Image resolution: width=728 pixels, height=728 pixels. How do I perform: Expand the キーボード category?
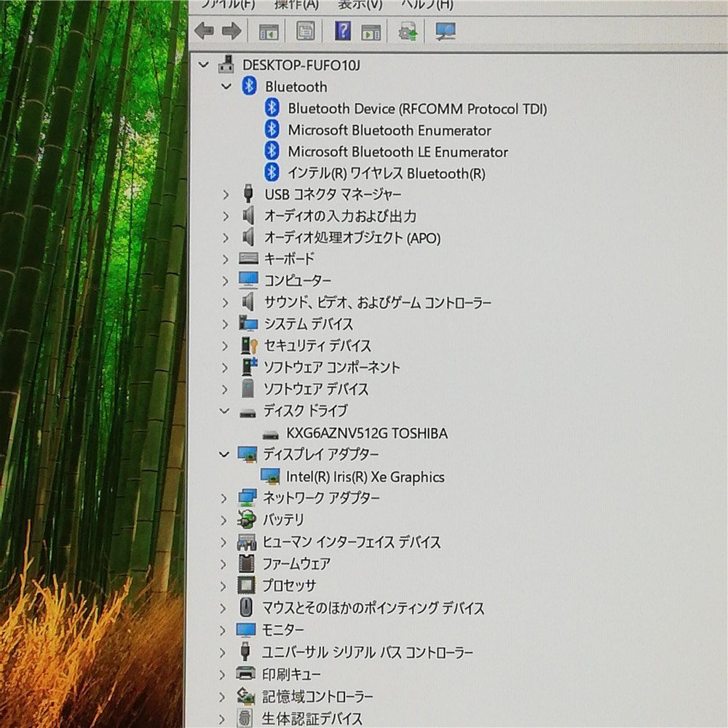[x=225, y=259]
